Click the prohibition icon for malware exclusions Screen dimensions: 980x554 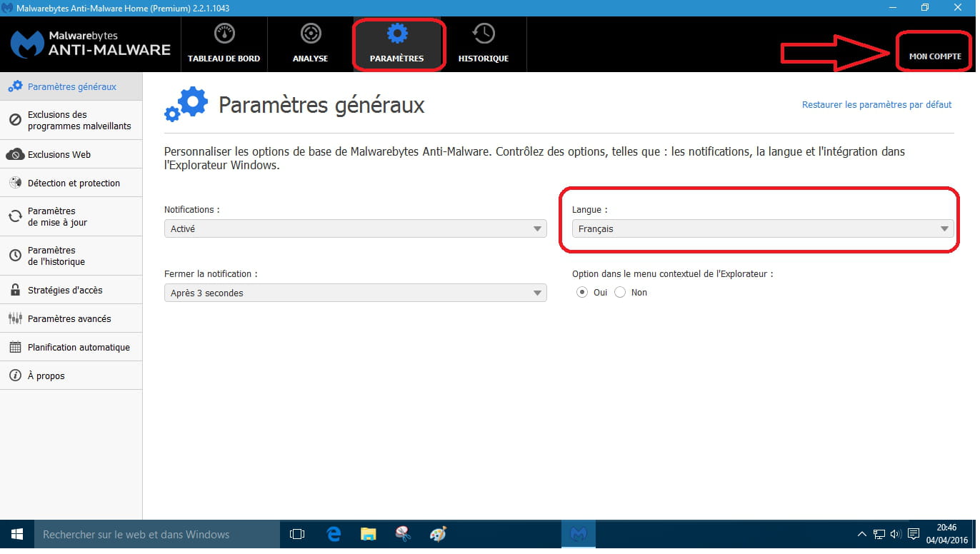point(15,121)
